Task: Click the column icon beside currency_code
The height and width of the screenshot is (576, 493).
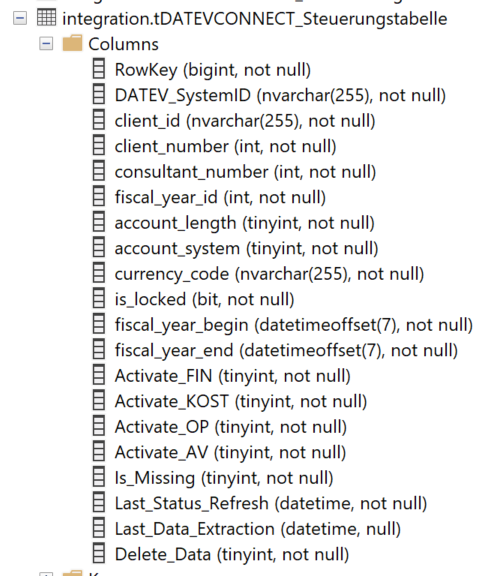Action: (98, 273)
